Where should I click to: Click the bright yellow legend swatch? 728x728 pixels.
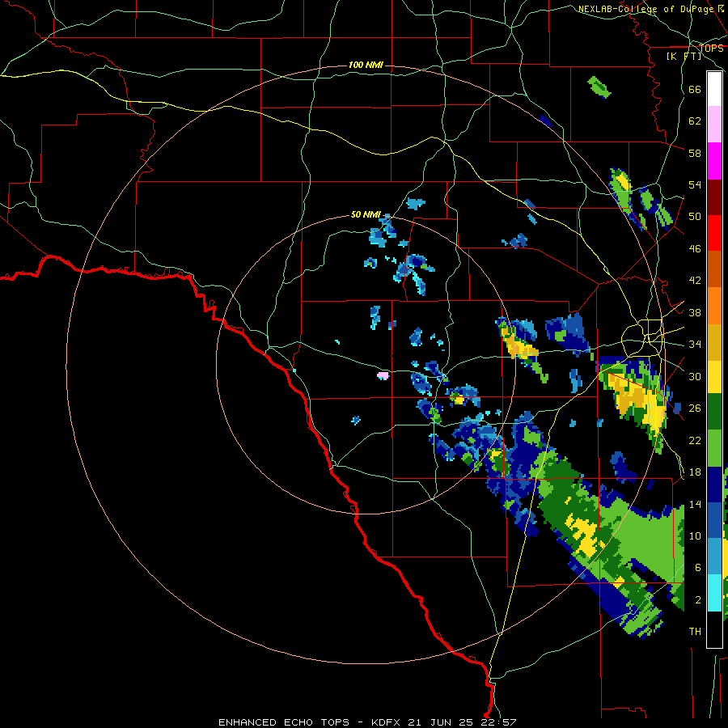(x=714, y=377)
